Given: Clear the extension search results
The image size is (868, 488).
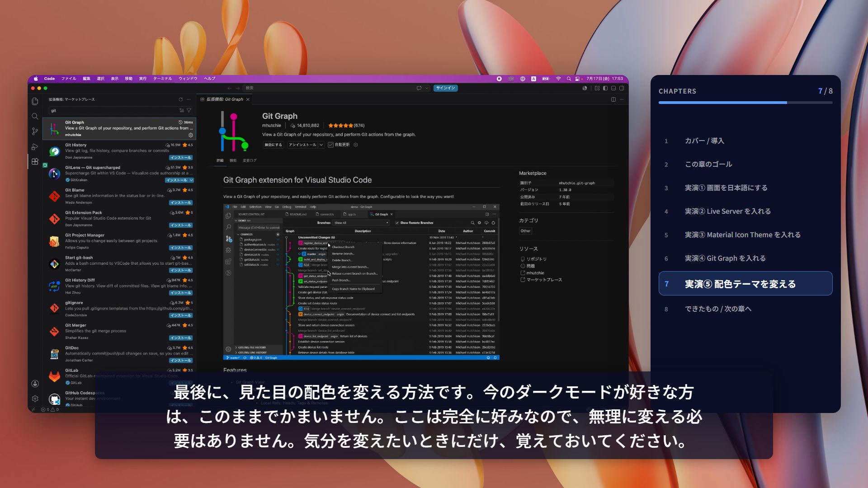Looking at the screenshot, I should click(x=181, y=110).
